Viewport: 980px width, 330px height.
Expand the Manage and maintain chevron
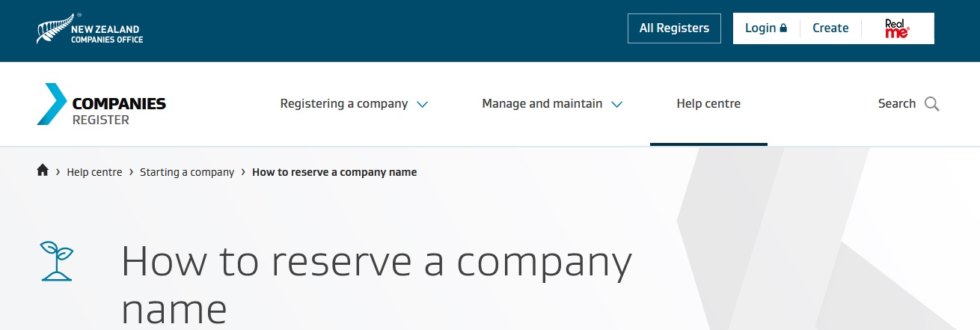616,105
